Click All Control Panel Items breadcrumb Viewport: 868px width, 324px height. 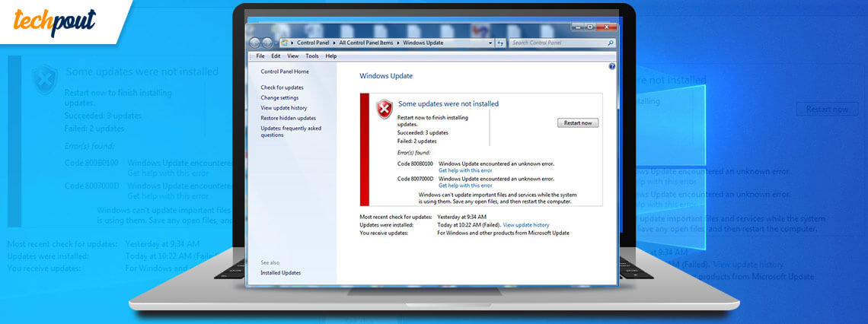click(366, 43)
